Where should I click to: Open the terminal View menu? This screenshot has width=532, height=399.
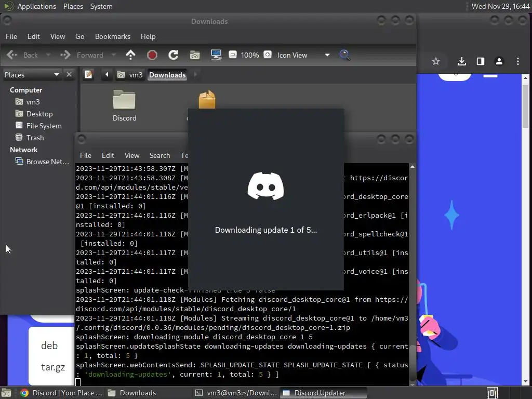pyautogui.click(x=132, y=155)
